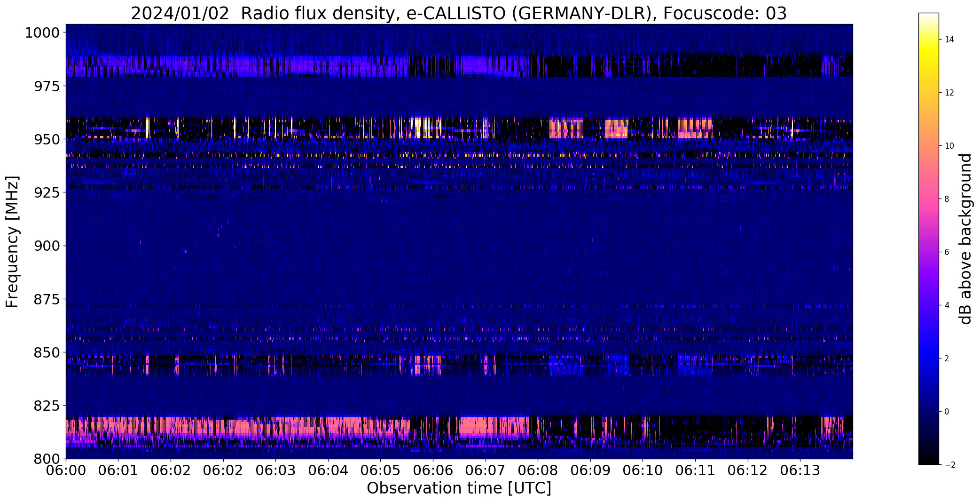Viewport: 980px width, 502px height.
Task: Click the 06:04 time tick label
Action: (328, 470)
